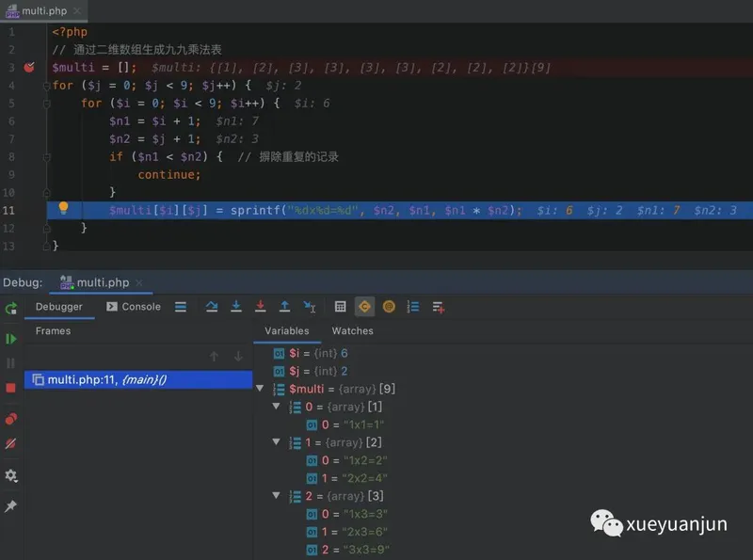The width and height of the screenshot is (753, 560).
Task: Place cursor in sprintf call on line 11
Action: 376,211
